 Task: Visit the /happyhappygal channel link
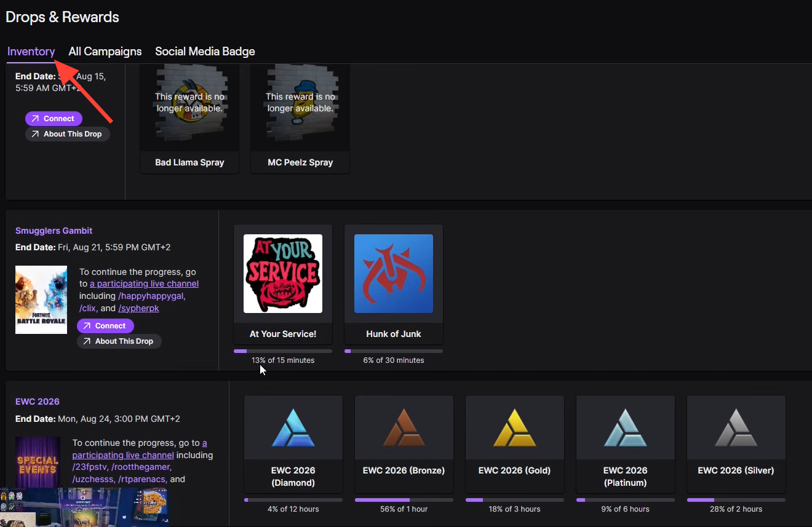pos(151,296)
